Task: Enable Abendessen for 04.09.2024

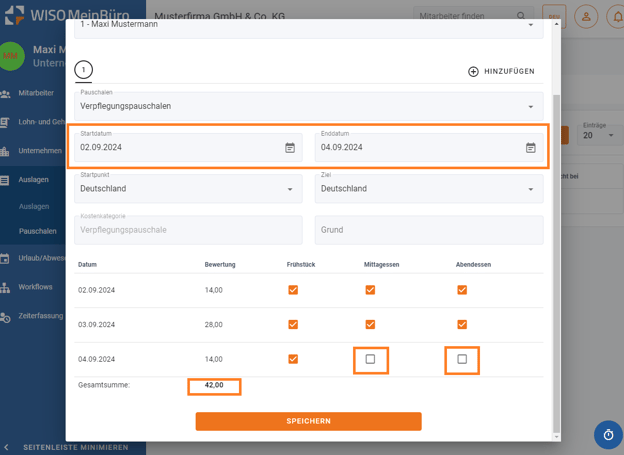Action: coord(462,359)
